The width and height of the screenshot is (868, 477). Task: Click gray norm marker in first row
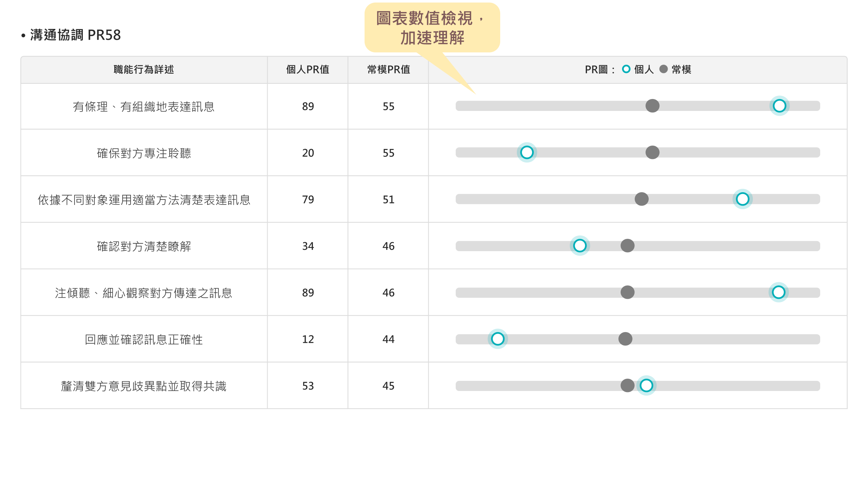pos(652,106)
